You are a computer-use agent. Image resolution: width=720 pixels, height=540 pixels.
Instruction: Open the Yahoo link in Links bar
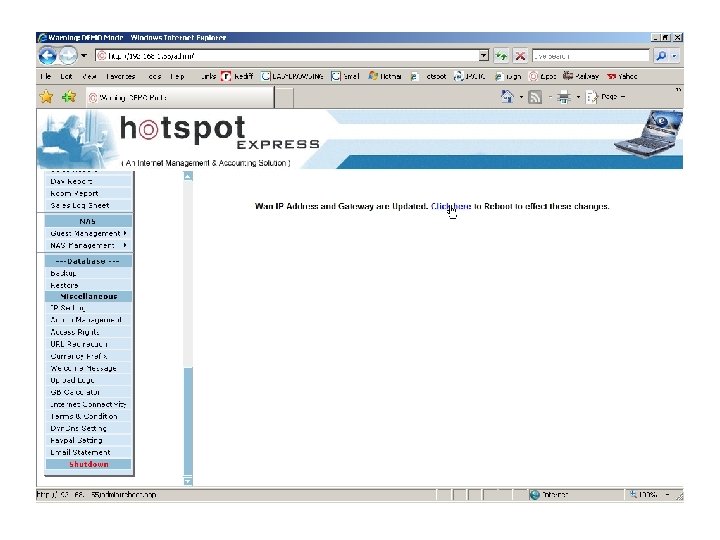click(x=622, y=76)
